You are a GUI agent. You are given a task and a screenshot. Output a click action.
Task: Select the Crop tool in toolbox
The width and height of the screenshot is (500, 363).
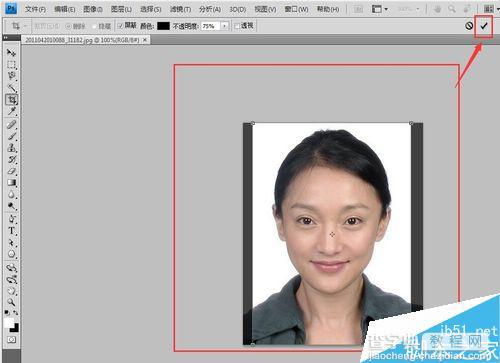(x=11, y=99)
